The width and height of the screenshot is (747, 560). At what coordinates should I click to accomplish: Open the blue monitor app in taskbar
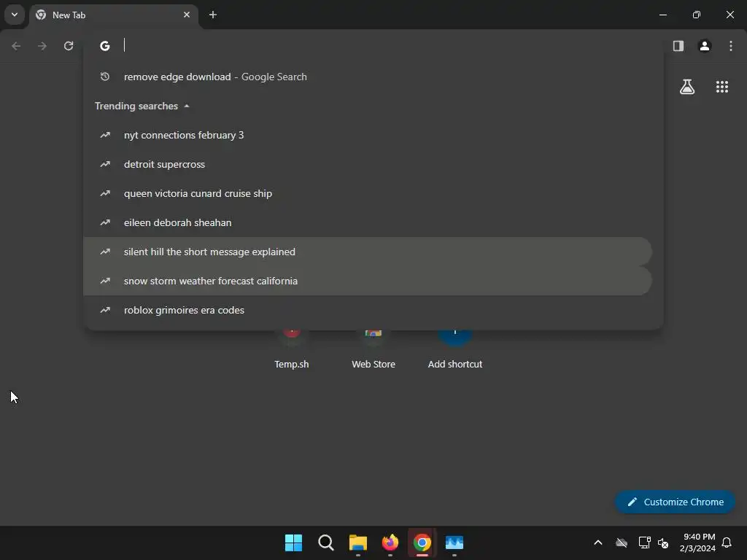click(x=454, y=542)
